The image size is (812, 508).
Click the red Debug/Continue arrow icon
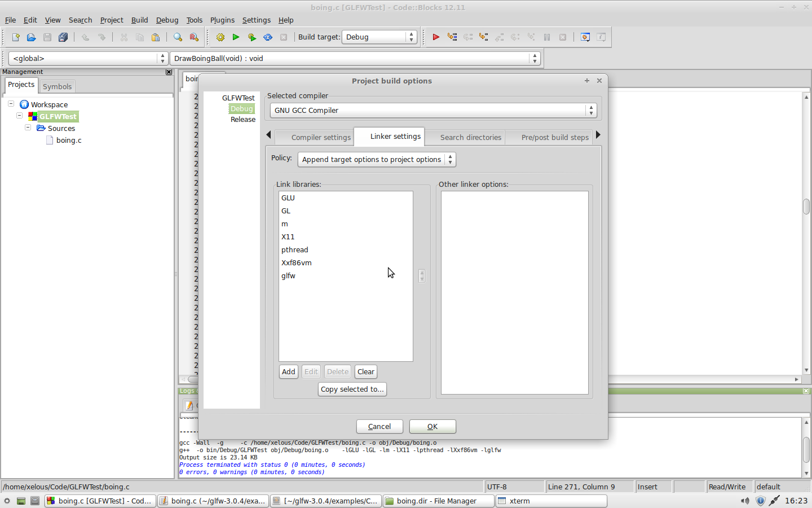(x=436, y=37)
